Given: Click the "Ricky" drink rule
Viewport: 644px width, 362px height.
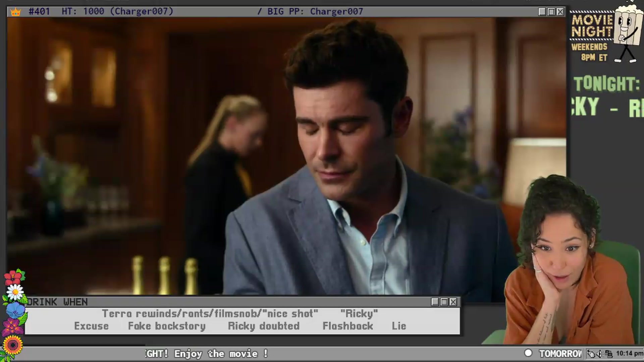Looking at the screenshot, I should coord(359,314).
